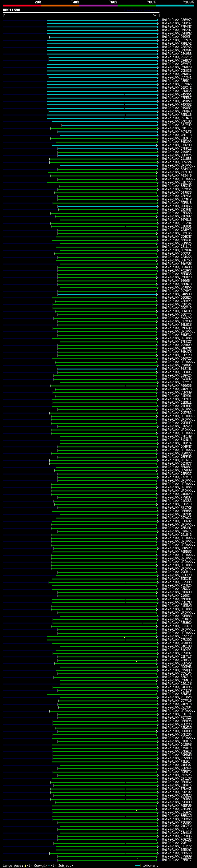Click the green ~80% identity legend bar

point(137,6)
